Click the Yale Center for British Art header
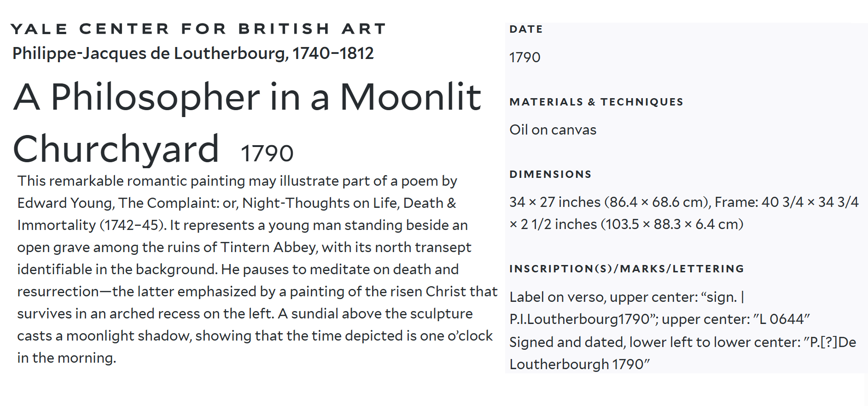Viewport: 868px width, 406px height. (198, 29)
